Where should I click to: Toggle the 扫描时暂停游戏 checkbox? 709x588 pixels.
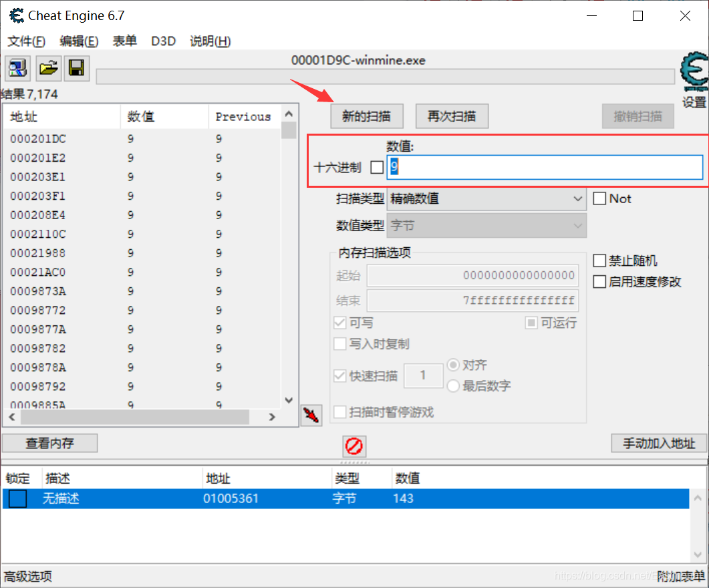339,412
